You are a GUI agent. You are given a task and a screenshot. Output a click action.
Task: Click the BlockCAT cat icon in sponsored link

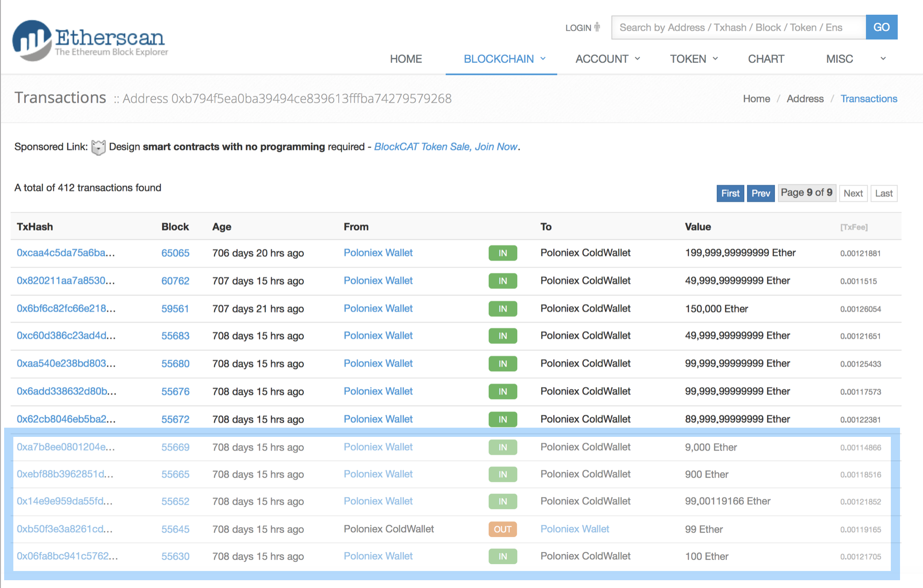coord(98,147)
